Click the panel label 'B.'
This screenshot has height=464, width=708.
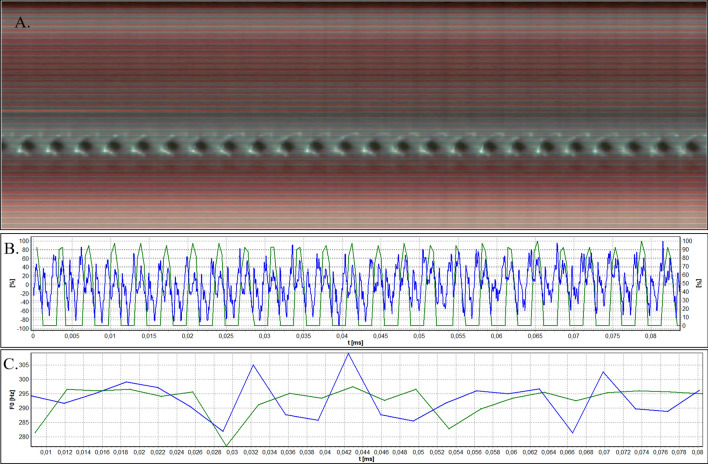click(x=11, y=249)
